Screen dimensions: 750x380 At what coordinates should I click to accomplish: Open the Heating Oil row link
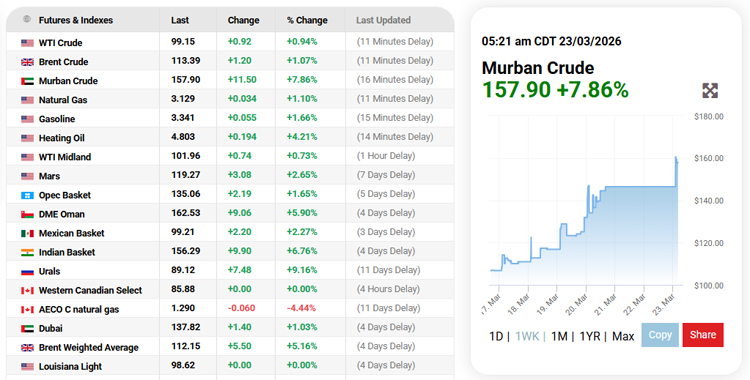[61, 138]
